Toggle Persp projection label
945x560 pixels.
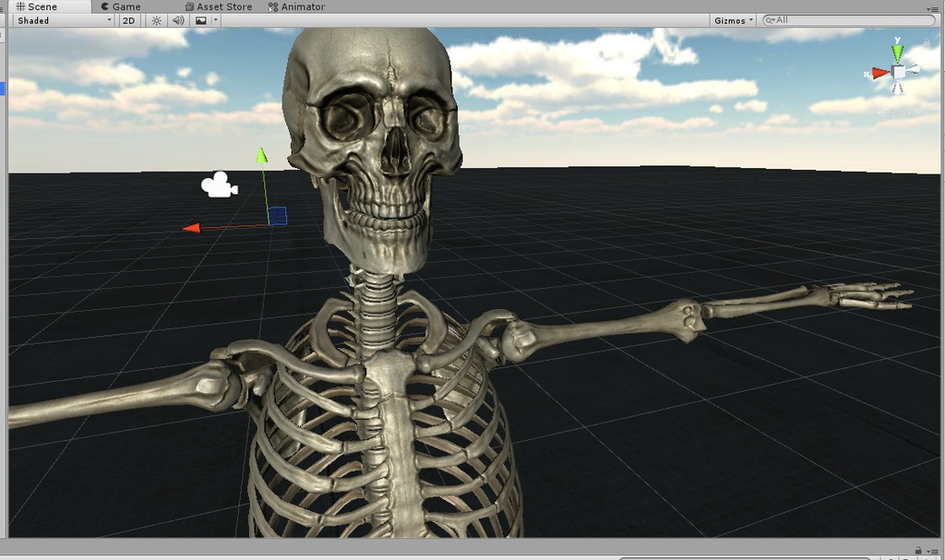[x=897, y=113]
